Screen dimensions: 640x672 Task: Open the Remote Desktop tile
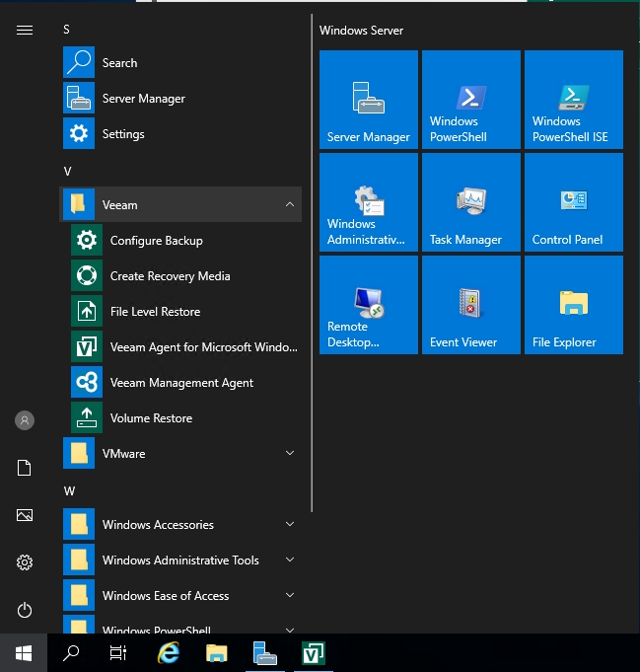pos(368,304)
